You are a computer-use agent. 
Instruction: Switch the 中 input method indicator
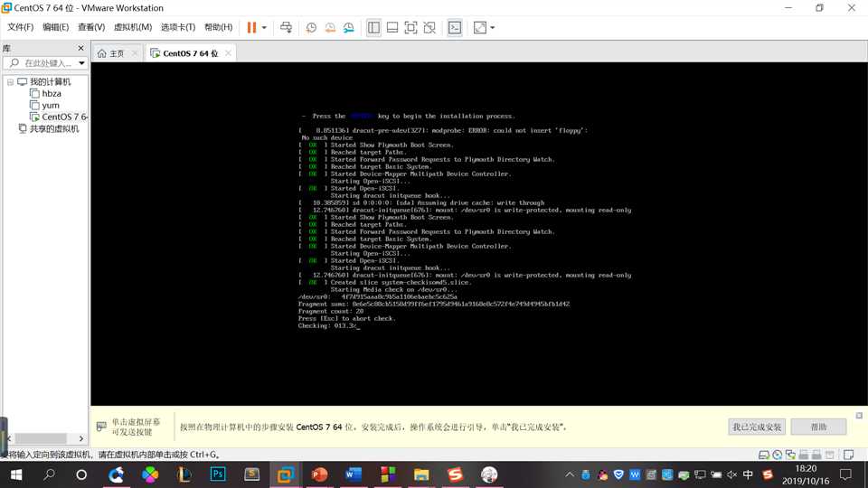(748, 474)
